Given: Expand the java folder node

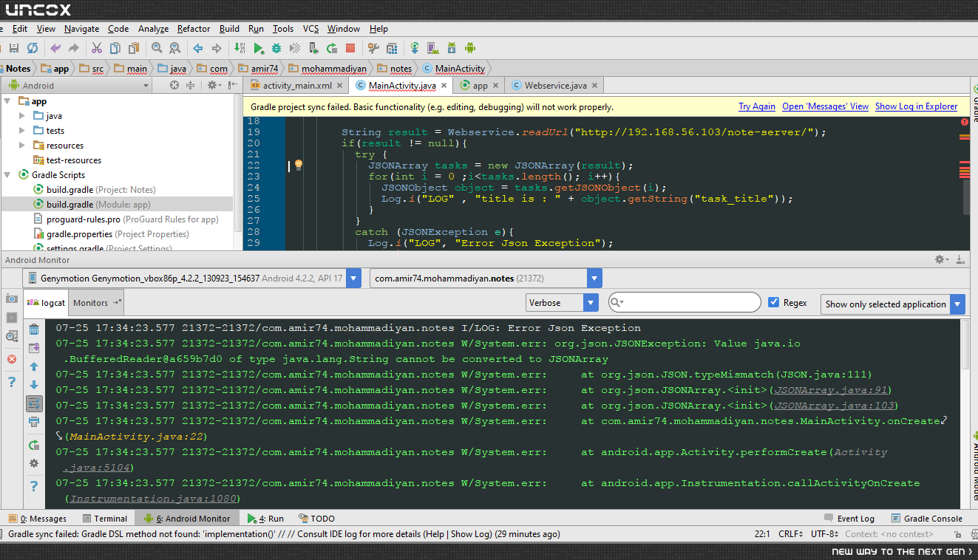Looking at the screenshot, I should [22, 116].
